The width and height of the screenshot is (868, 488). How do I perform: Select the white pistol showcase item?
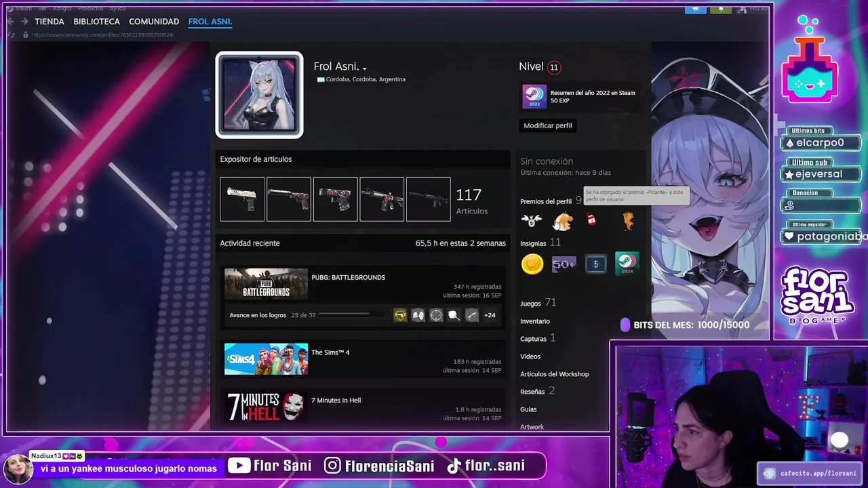tap(242, 199)
